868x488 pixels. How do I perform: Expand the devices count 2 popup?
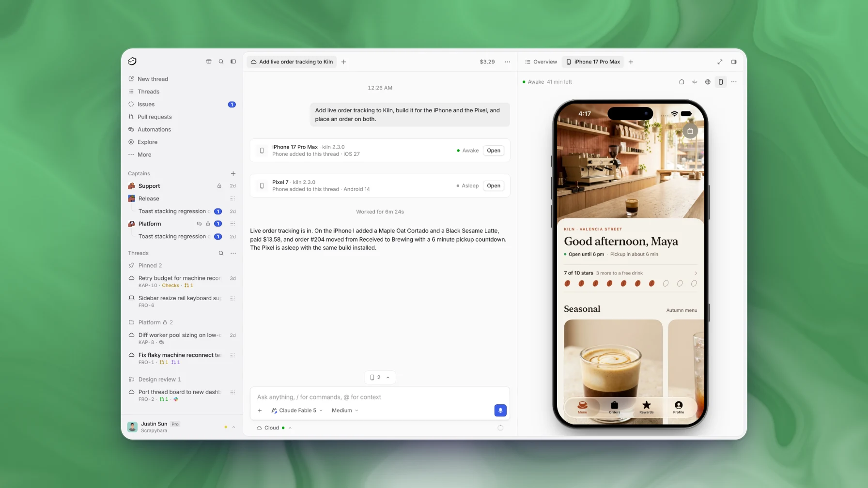tap(380, 377)
